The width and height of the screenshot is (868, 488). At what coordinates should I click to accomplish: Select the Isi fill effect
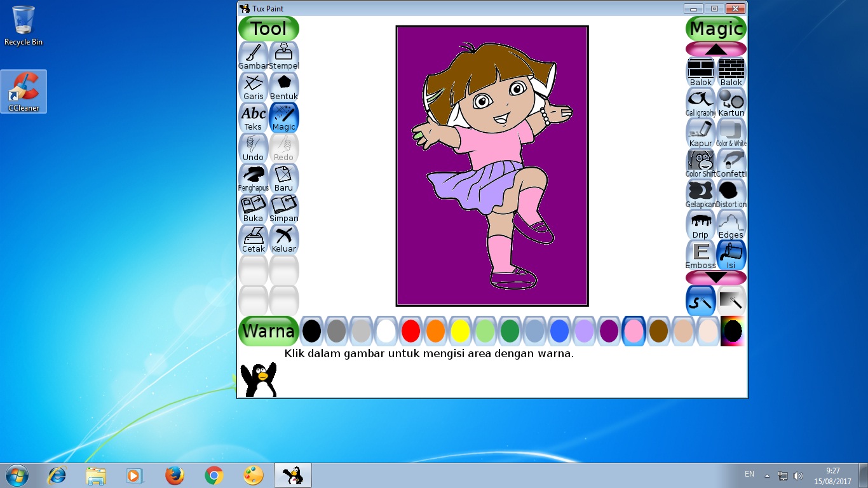pyautogui.click(x=731, y=255)
